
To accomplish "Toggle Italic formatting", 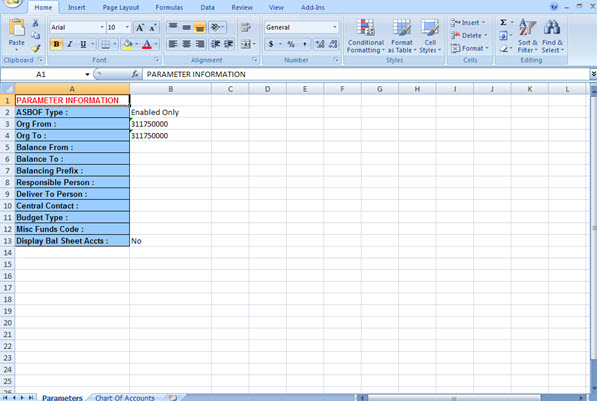I will 70,44.
